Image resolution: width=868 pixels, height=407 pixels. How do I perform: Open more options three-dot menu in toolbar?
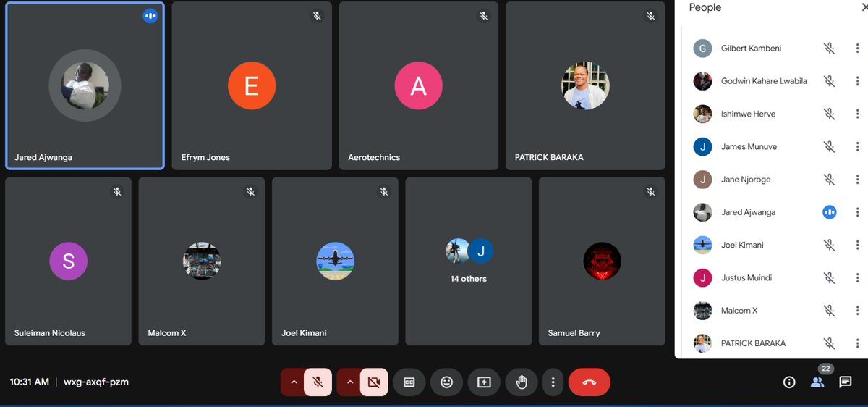[x=553, y=382]
